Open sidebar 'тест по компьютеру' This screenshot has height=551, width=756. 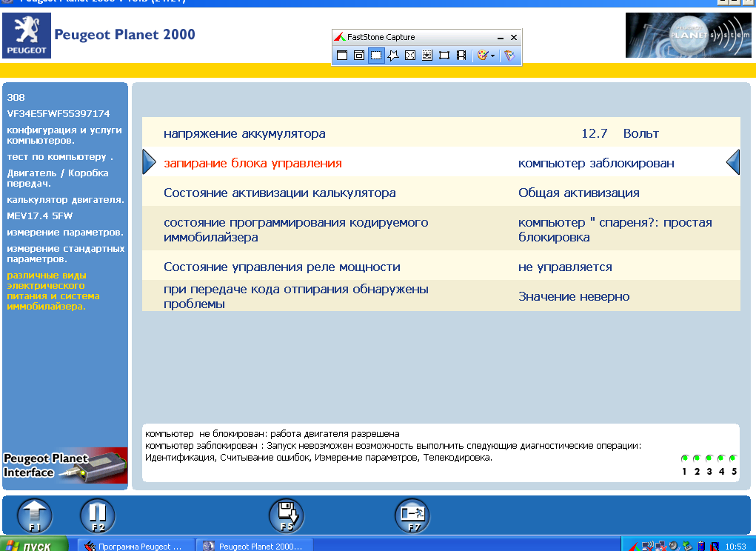point(60,157)
